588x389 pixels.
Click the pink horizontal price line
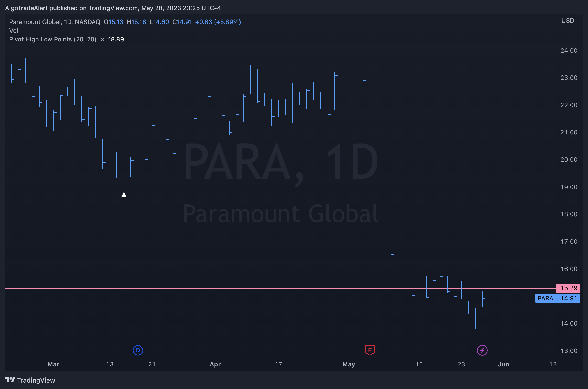click(281, 288)
